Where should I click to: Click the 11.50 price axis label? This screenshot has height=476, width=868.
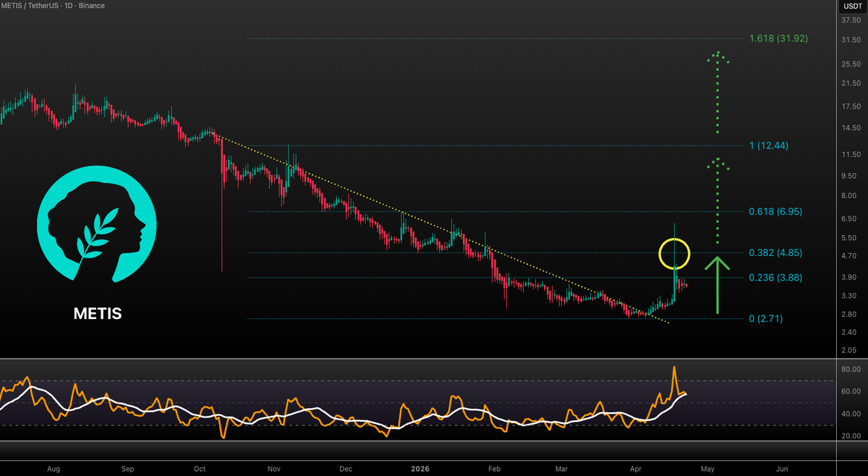pos(851,155)
